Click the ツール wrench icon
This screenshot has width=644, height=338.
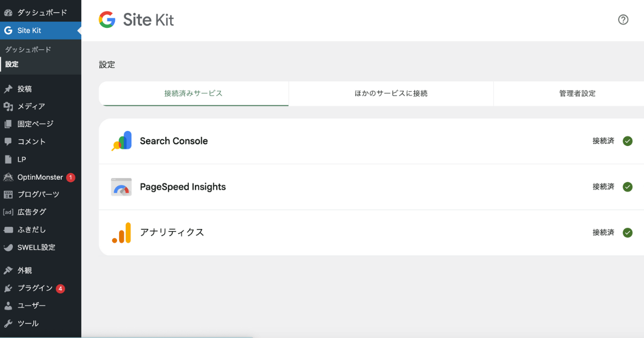[x=8, y=324]
